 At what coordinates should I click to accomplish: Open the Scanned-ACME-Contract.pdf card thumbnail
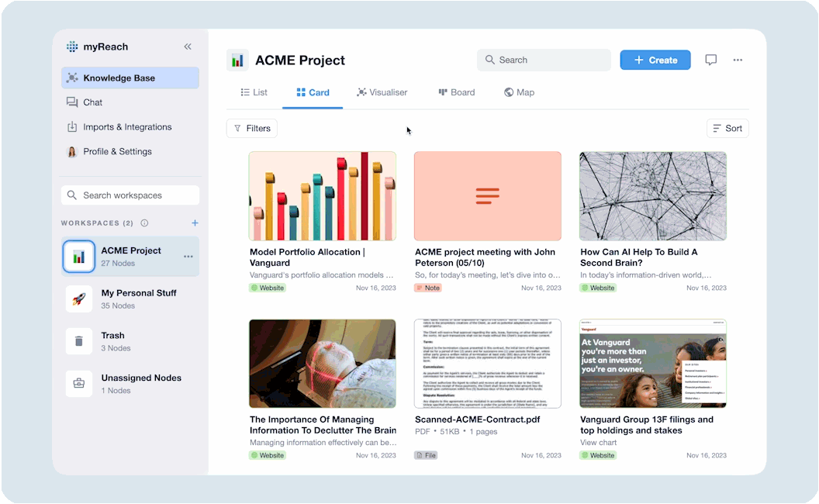pyautogui.click(x=487, y=363)
